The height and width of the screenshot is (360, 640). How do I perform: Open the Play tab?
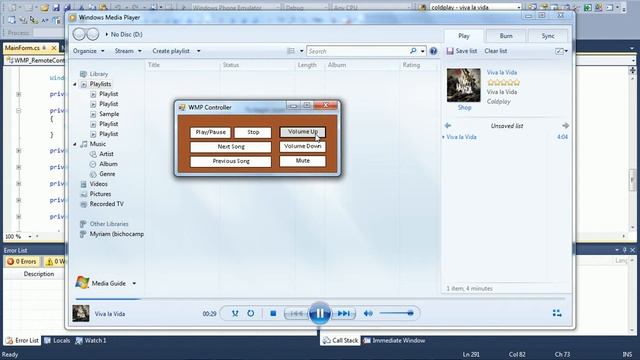[464, 36]
